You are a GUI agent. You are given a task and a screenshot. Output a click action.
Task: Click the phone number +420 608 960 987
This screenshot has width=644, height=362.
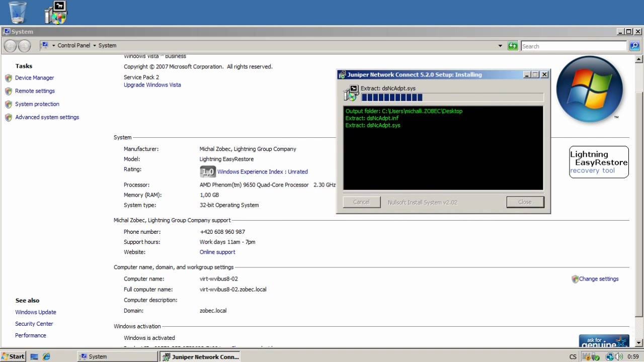tap(222, 232)
